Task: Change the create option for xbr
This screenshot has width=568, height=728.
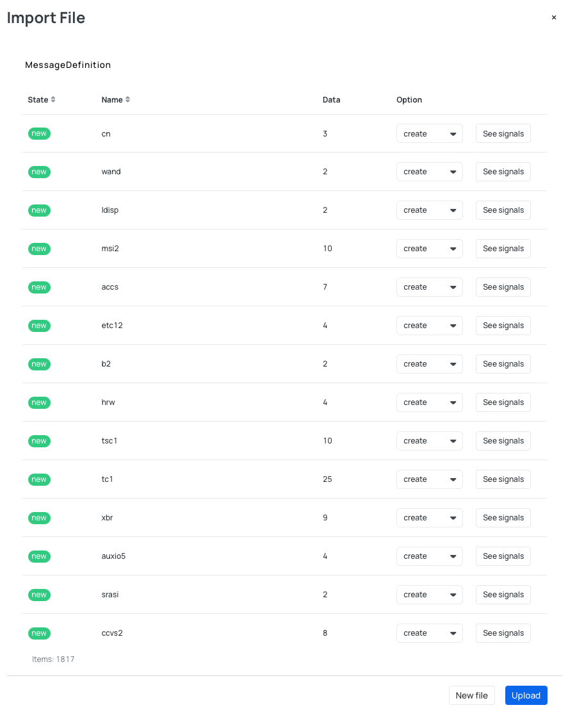Action: pos(429,518)
